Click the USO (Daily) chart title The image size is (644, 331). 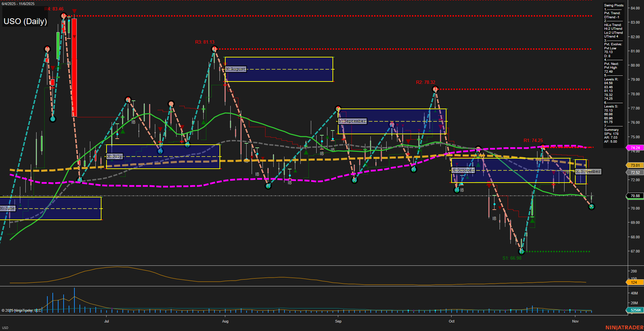pyautogui.click(x=25, y=21)
